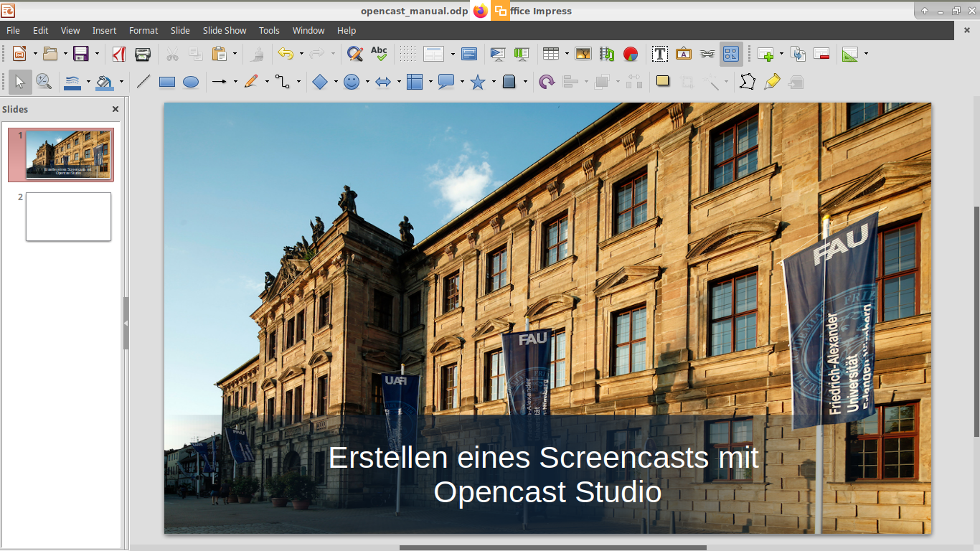Toggle the Shadow button
This screenshot has width=980, height=551.
663,81
